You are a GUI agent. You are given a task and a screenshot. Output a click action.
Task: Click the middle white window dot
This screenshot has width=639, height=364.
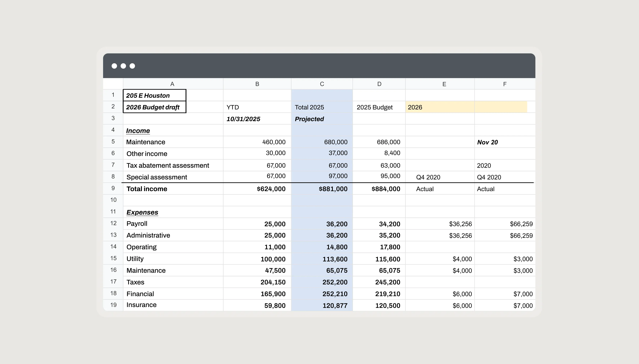point(123,66)
